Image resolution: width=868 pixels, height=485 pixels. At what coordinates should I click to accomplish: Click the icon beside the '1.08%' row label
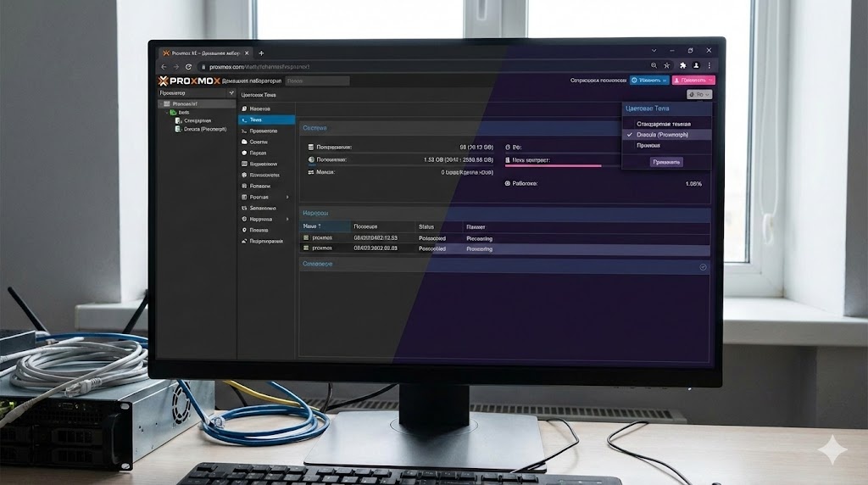[508, 183]
